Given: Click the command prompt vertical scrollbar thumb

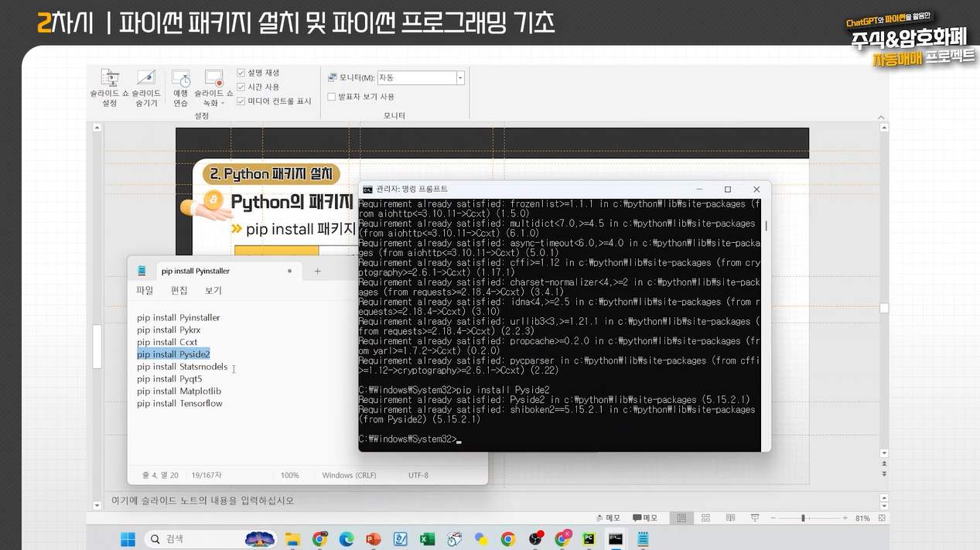Looking at the screenshot, I should click(x=766, y=226).
